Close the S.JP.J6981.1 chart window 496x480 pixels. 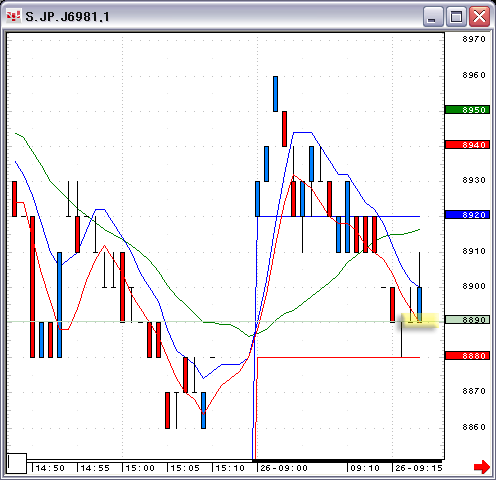pos(479,17)
